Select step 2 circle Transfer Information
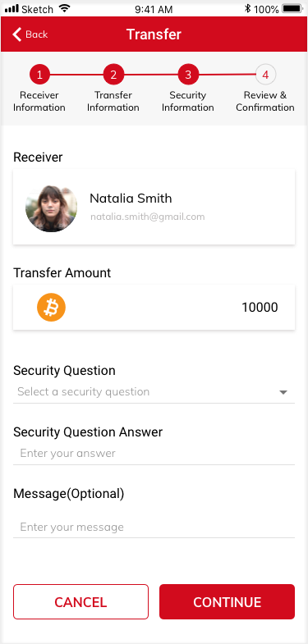The height and width of the screenshot is (644, 308). [113, 75]
